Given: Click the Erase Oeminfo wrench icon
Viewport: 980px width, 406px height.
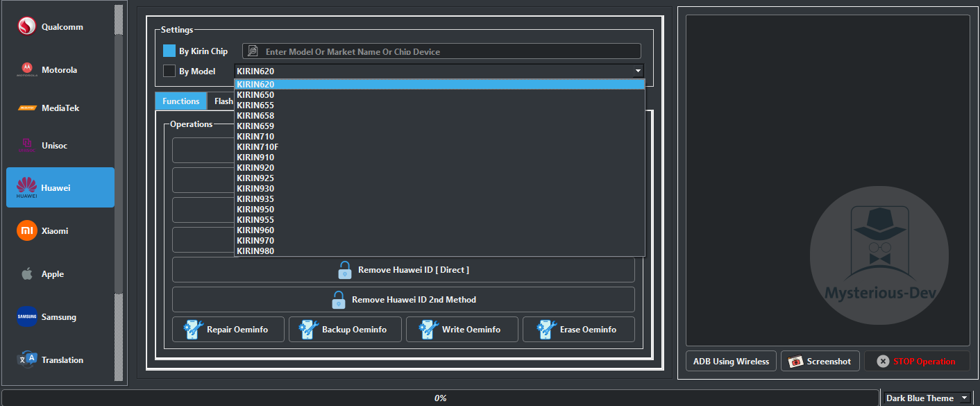Looking at the screenshot, I should point(547,330).
